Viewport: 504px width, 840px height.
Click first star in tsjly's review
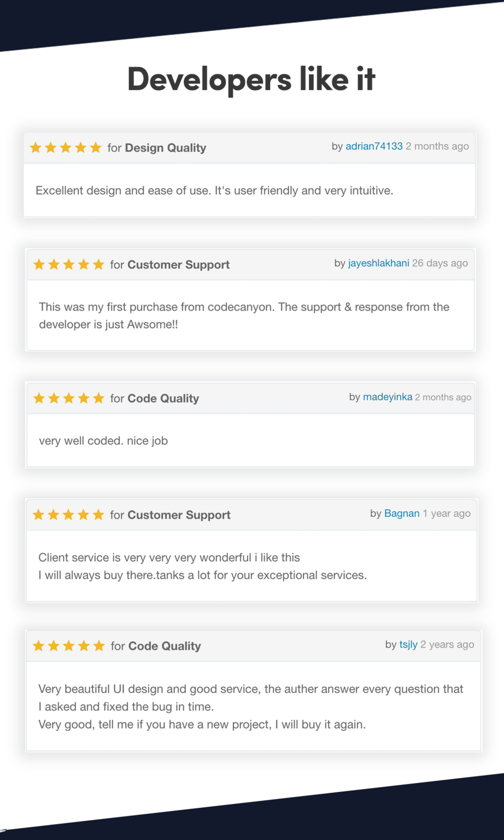click(x=39, y=645)
